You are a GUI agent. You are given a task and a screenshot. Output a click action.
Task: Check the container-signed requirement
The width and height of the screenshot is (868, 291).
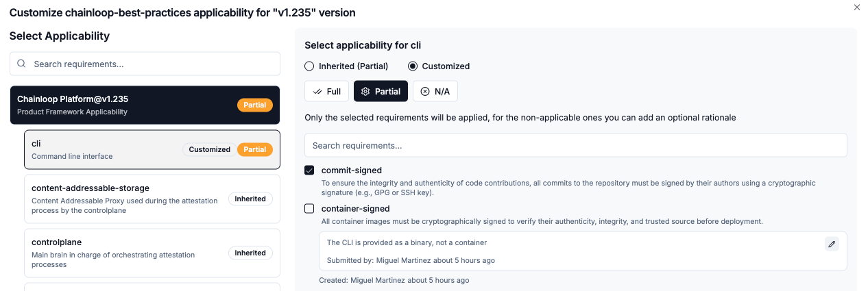[309, 209]
